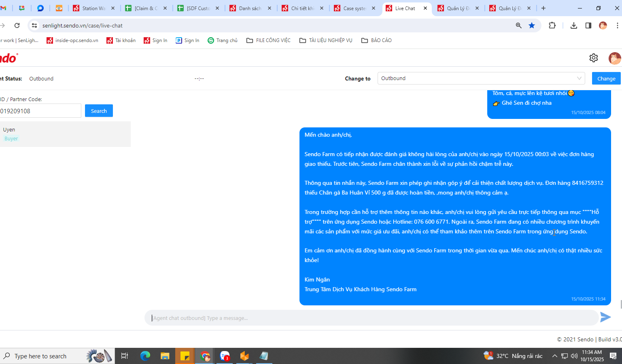
Task: Close the Station tab
Action: pos(113,8)
